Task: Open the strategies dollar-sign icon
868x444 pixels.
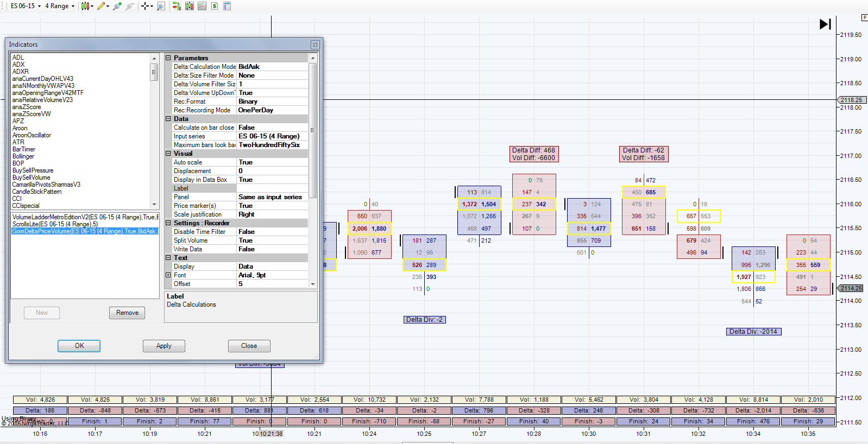Action: tap(215, 6)
